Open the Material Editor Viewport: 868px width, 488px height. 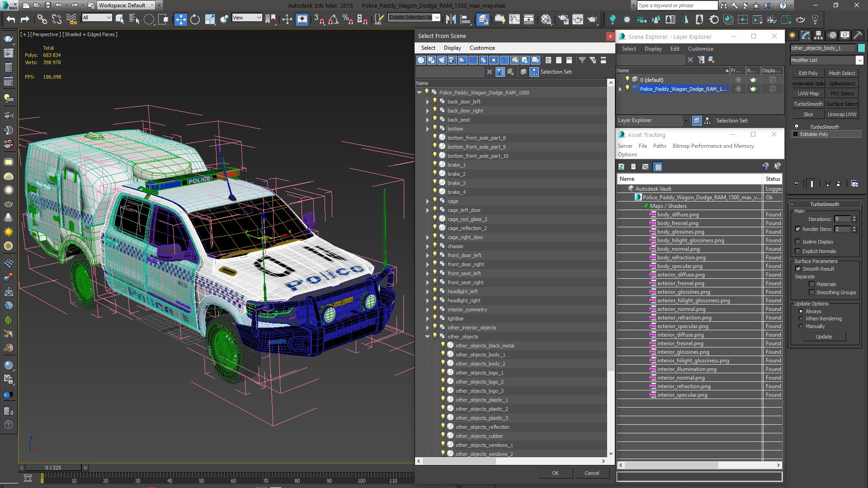[546, 19]
